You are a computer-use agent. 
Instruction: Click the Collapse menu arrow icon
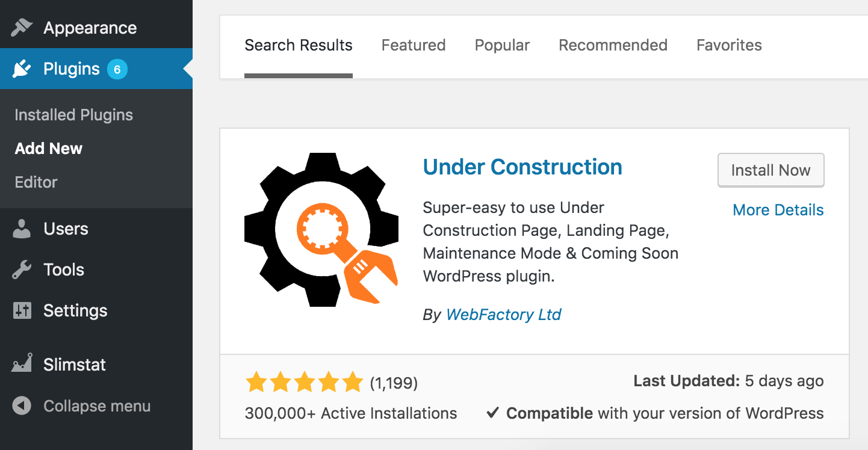click(22, 406)
